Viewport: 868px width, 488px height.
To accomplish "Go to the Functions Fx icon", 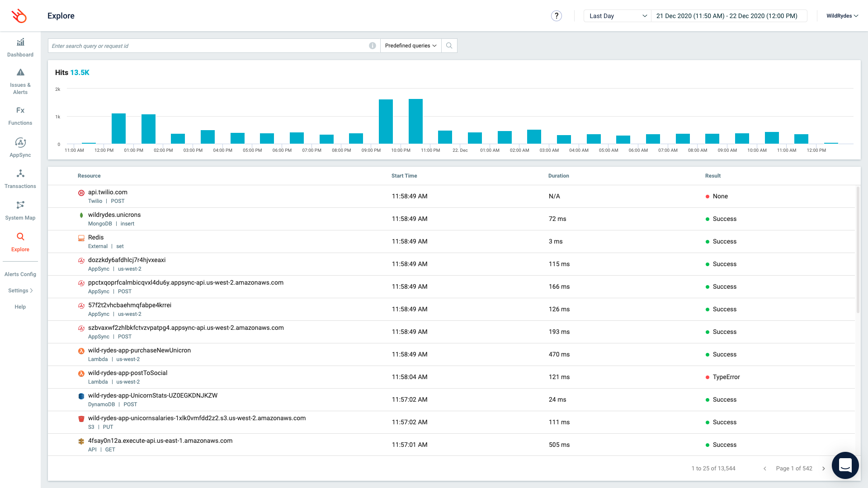I will [x=20, y=110].
